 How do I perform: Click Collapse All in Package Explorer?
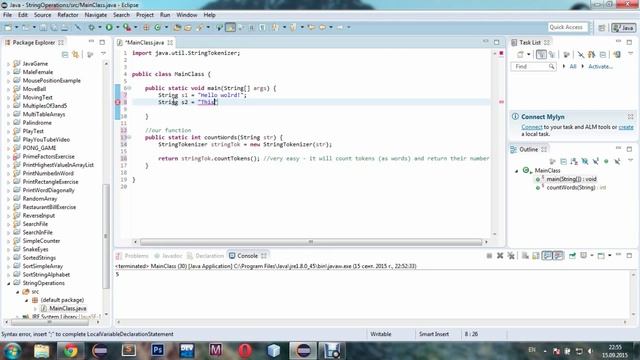coord(65,54)
